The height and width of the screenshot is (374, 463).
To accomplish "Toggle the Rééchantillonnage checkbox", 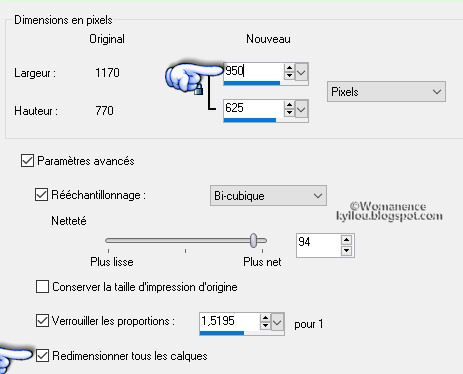I will pyautogui.click(x=41, y=194).
